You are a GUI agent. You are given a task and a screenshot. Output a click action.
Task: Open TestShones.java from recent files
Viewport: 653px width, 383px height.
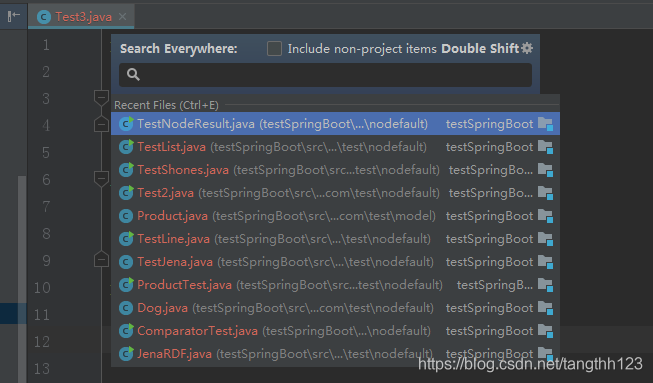(x=335, y=169)
